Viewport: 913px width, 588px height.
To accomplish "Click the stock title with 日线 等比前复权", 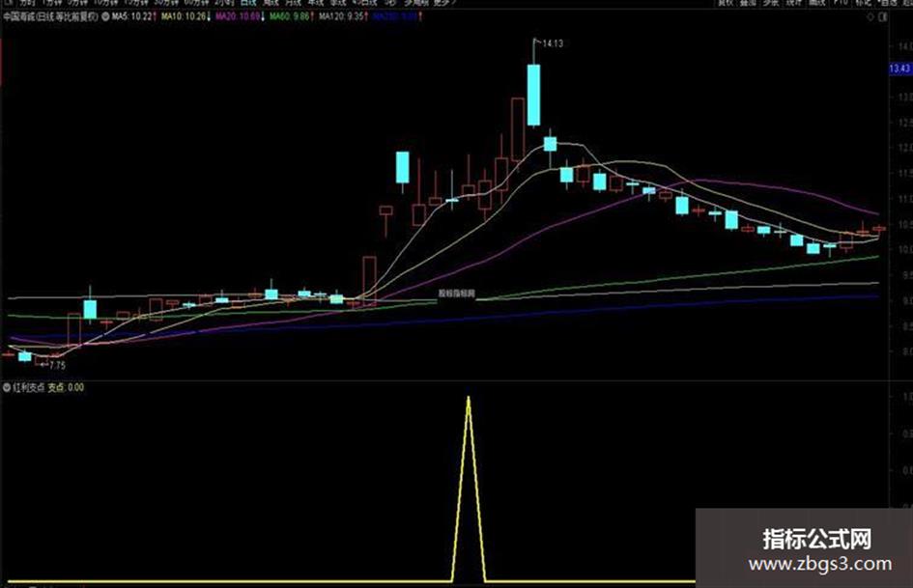I will [50, 16].
